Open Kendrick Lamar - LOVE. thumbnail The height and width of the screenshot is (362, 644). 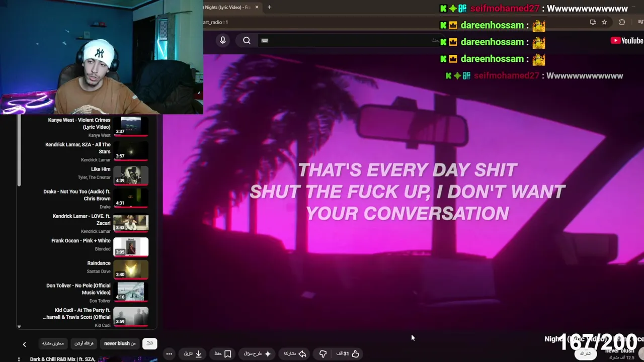coord(131,223)
